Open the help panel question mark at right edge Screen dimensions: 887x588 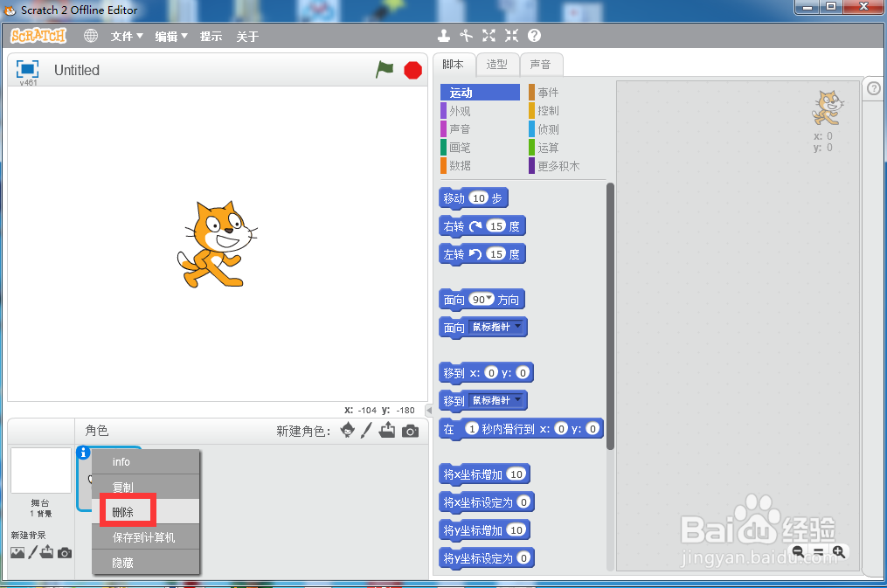[874, 88]
